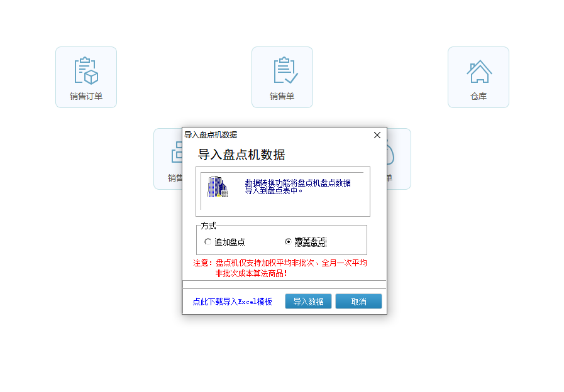Select the 覆盖盘点 radio option
Screen dimensions: 564x392
pyautogui.click(x=289, y=242)
